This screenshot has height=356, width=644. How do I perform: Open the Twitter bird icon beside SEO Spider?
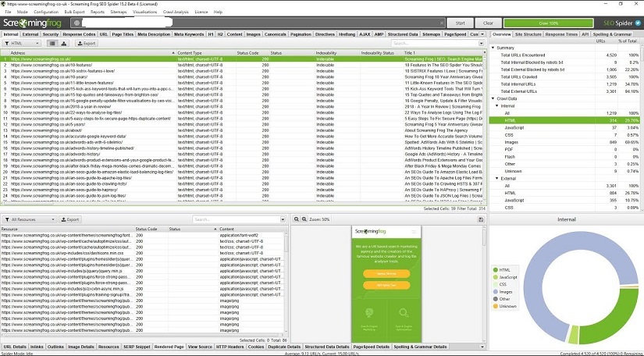638,23
